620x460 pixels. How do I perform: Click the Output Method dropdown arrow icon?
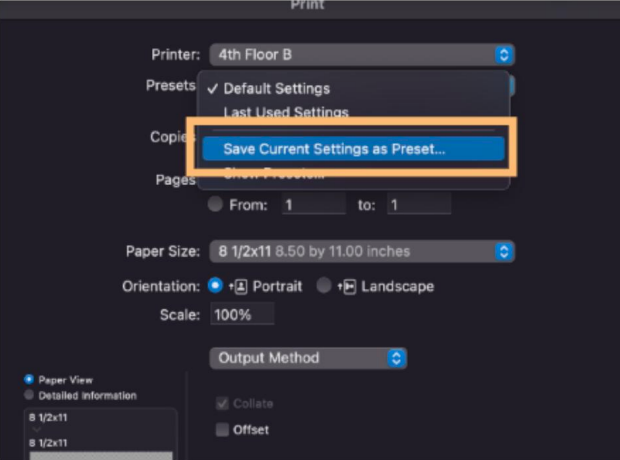pyautogui.click(x=396, y=358)
